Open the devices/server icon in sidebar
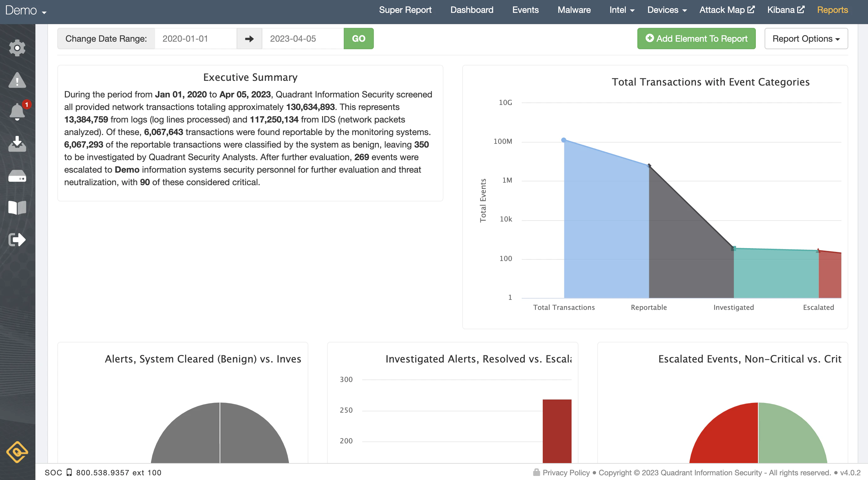Viewport: 868px width, 480px height. click(18, 176)
